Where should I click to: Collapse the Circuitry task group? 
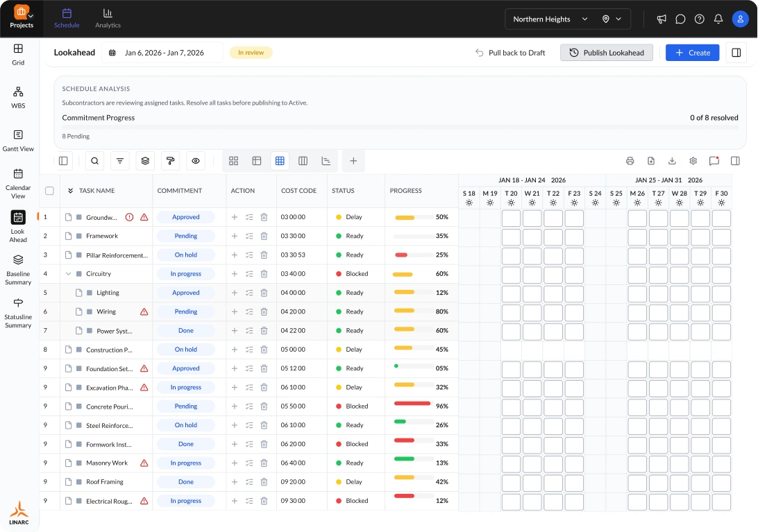coord(68,274)
